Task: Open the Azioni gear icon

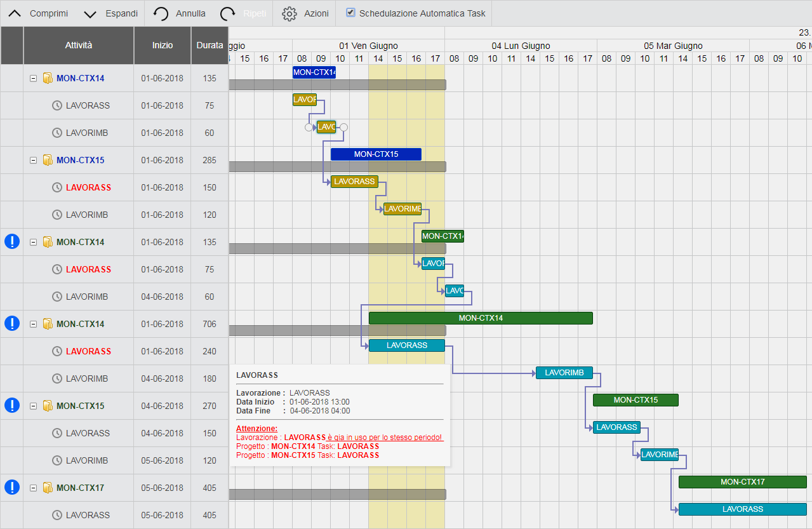Action: click(x=290, y=13)
